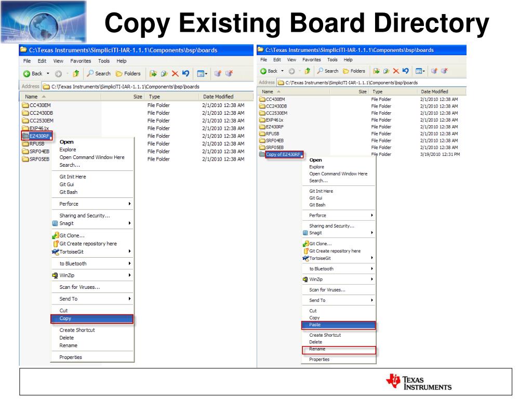The width and height of the screenshot is (532, 399).
Task: Click Forward arrow icon in left Explorer window
Action: click(58, 74)
